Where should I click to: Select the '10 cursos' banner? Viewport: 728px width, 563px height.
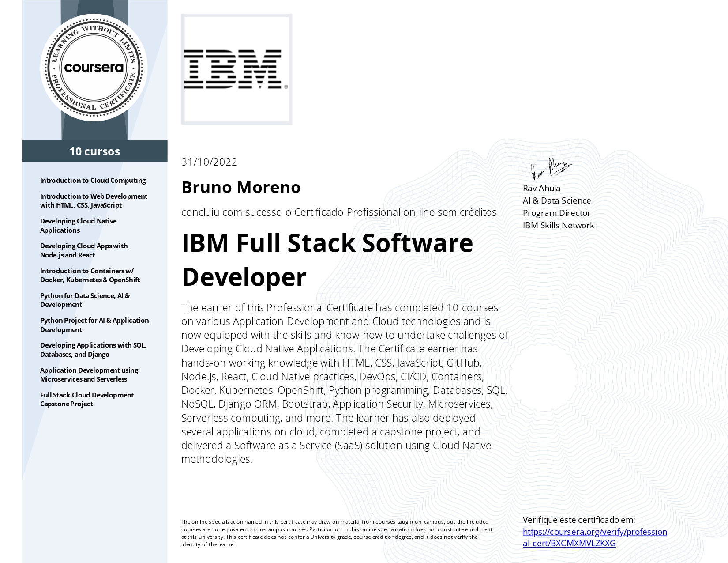[x=95, y=151]
